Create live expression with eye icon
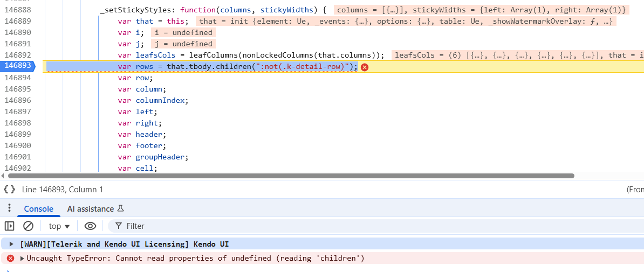The image size is (644, 272). click(x=90, y=226)
